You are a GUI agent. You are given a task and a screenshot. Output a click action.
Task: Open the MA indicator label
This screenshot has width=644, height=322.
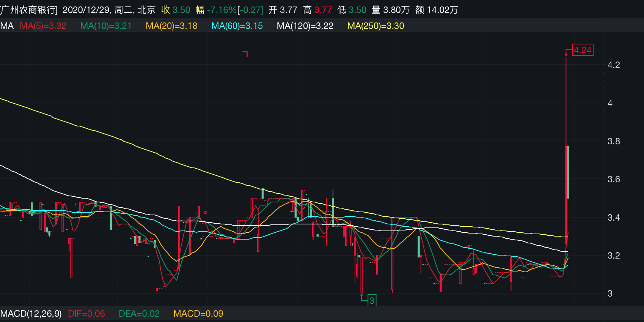coord(7,26)
